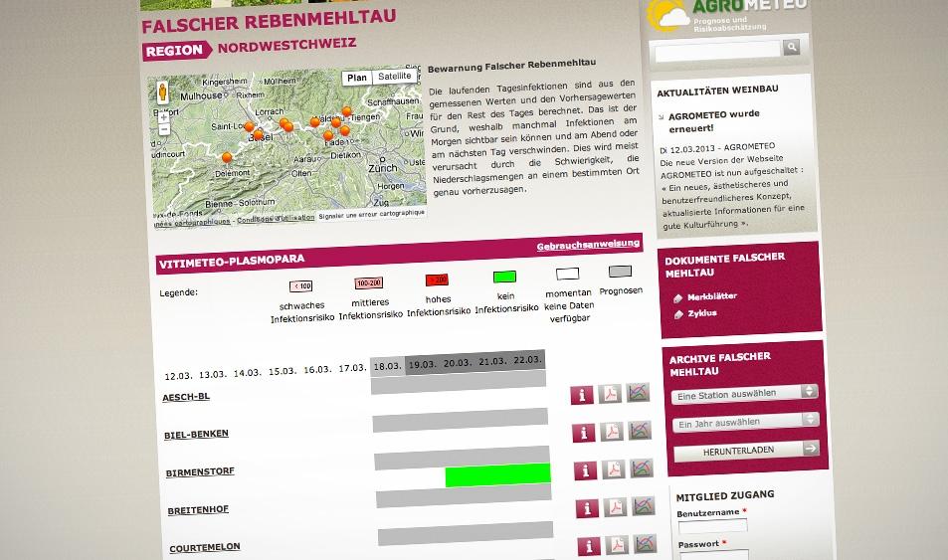This screenshot has height=560, width=948.
Task: Click the search magnifier button
Action: [792, 47]
